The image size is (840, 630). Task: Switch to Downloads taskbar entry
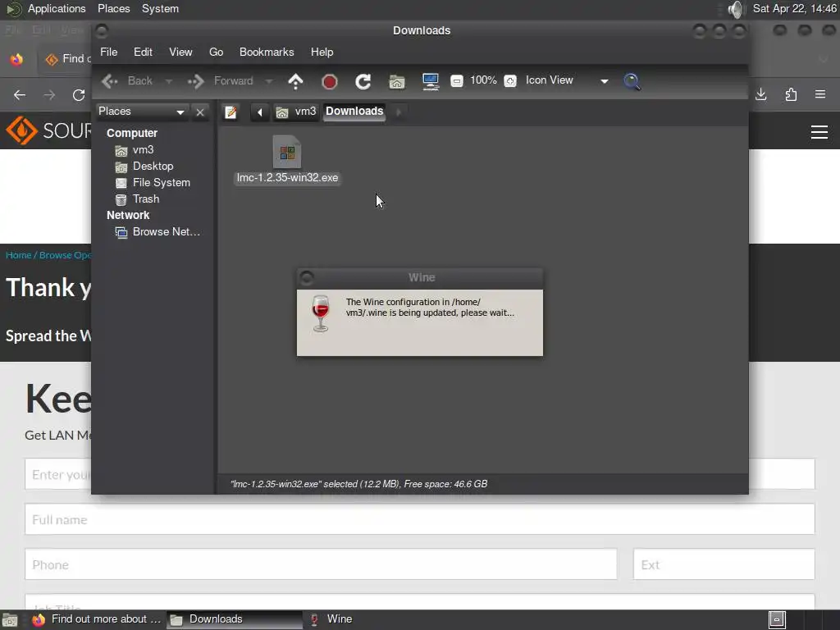click(234, 619)
